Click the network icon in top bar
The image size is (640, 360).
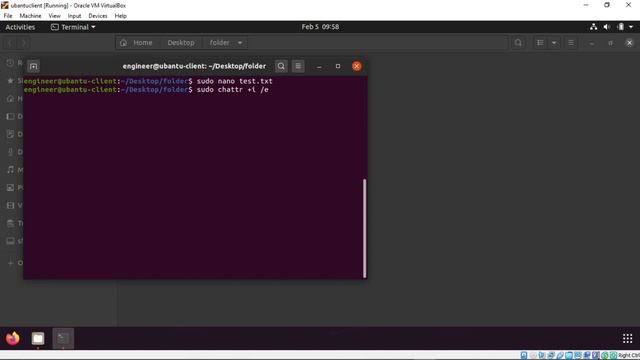pyautogui.click(x=593, y=27)
